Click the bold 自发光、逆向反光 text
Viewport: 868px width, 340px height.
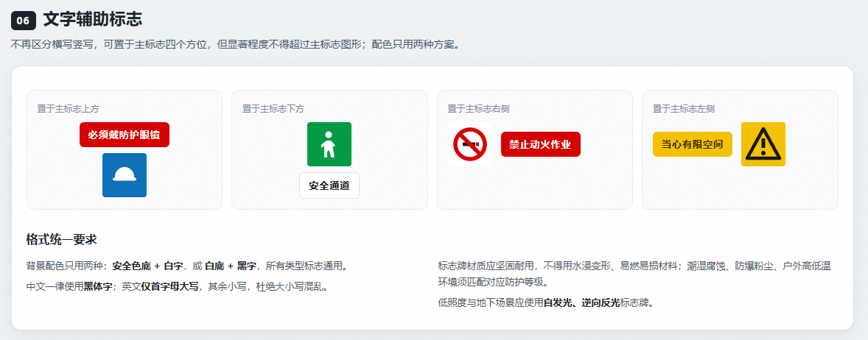(x=582, y=303)
